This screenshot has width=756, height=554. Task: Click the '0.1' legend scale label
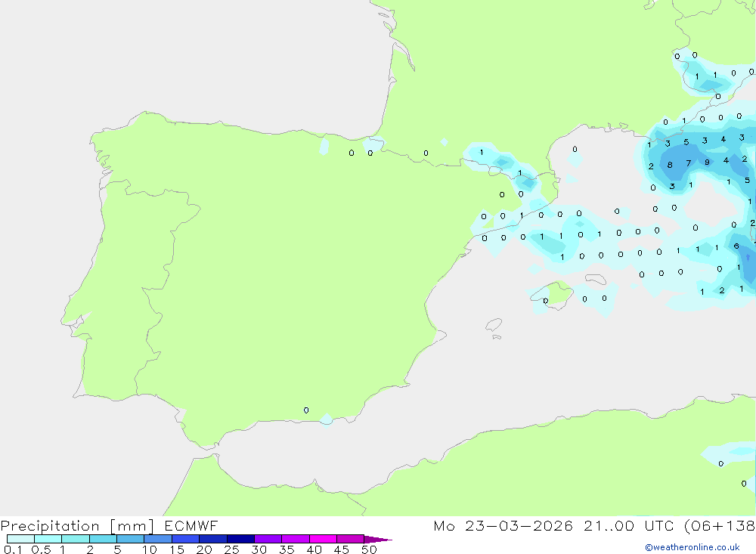coord(13,549)
